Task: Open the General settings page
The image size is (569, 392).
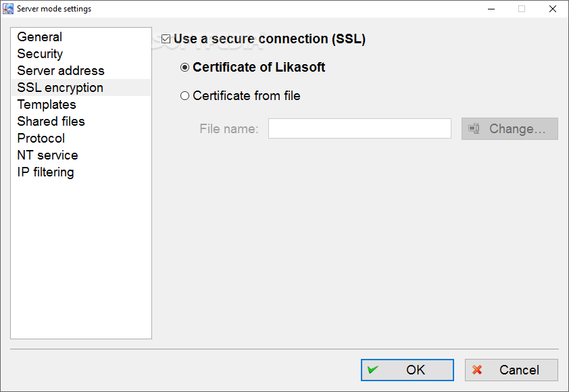Action: click(x=40, y=36)
